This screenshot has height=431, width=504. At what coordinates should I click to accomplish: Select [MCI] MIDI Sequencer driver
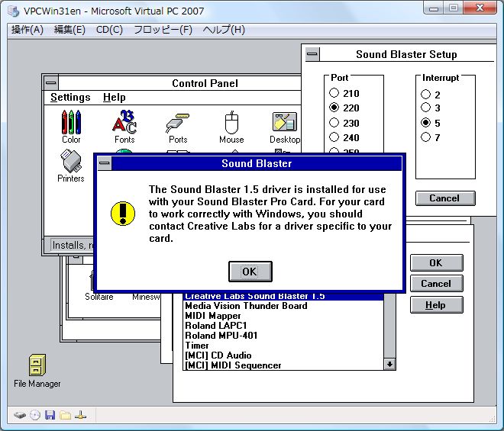(283, 365)
